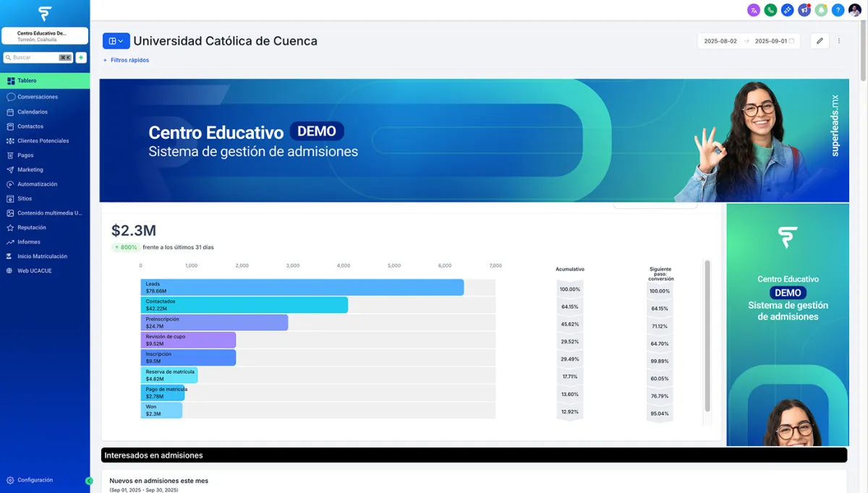Toggle the green sidebar collapse control near Configuración
The image size is (868, 493).
click(88, 479)
